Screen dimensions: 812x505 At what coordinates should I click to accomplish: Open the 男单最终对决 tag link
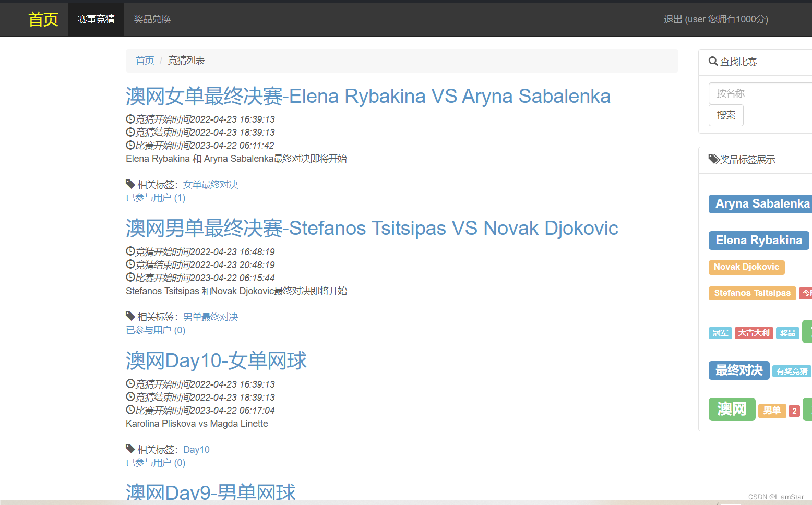click(211, 317)
